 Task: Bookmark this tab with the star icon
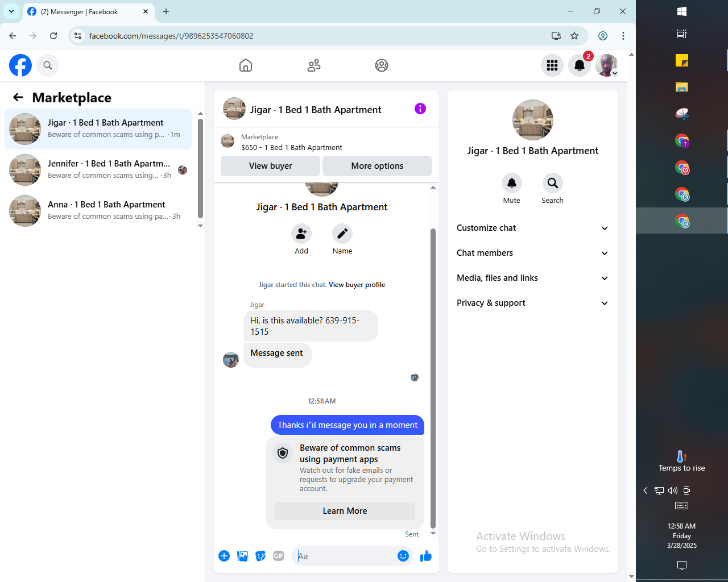(574, 36)
